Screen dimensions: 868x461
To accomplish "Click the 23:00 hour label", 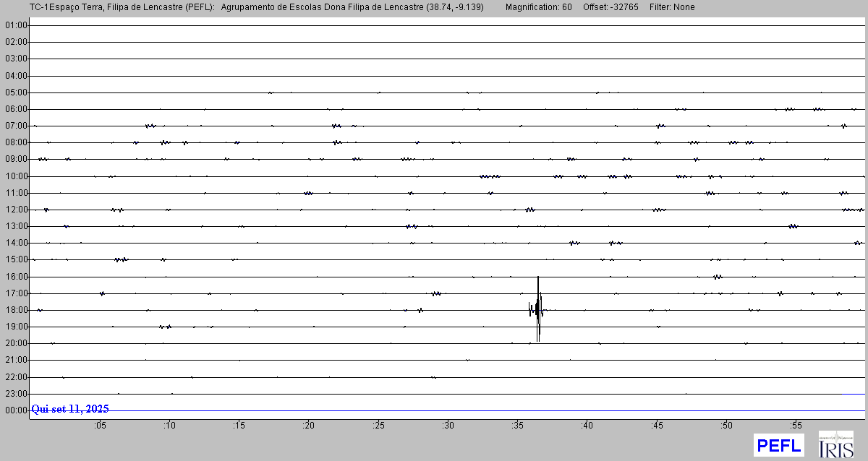I will point(16,394).
